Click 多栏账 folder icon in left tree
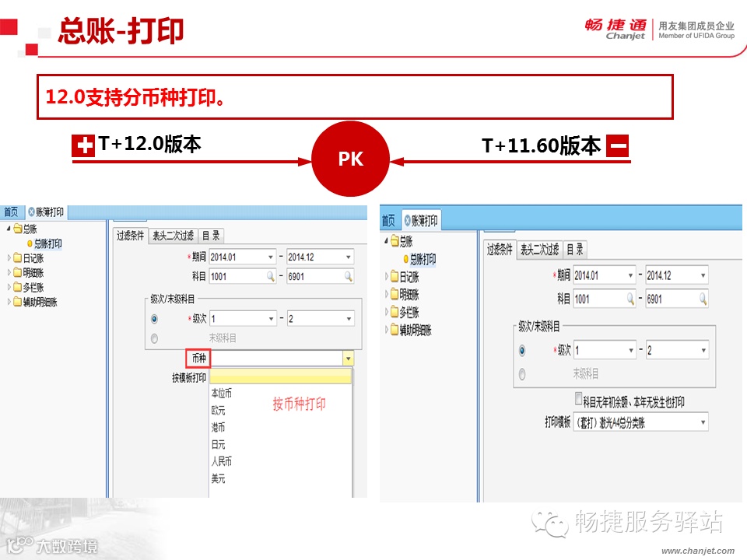The image size is (747, 560). (x=18, y=287)
